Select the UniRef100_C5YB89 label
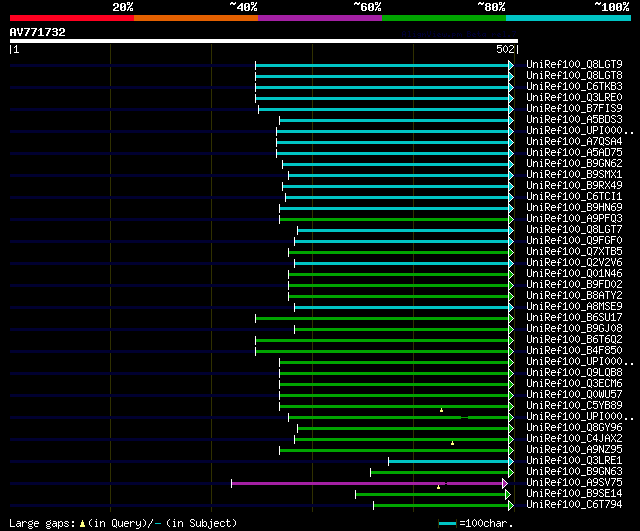This screenshot has height=531, width=640. point(574,406)
